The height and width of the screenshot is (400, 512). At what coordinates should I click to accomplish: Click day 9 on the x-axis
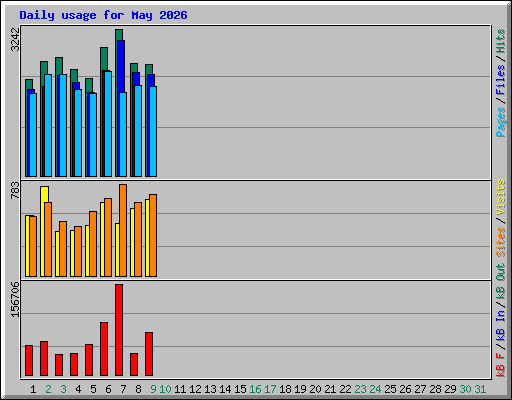click(x=153, y=389)
